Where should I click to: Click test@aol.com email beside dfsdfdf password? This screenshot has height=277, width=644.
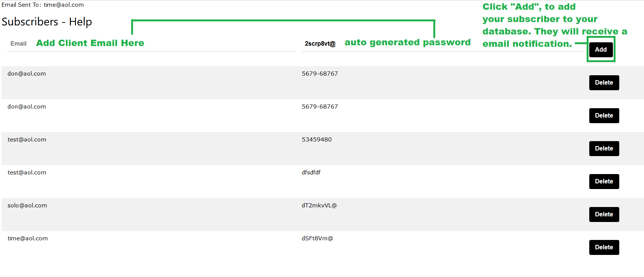(27, 173)
